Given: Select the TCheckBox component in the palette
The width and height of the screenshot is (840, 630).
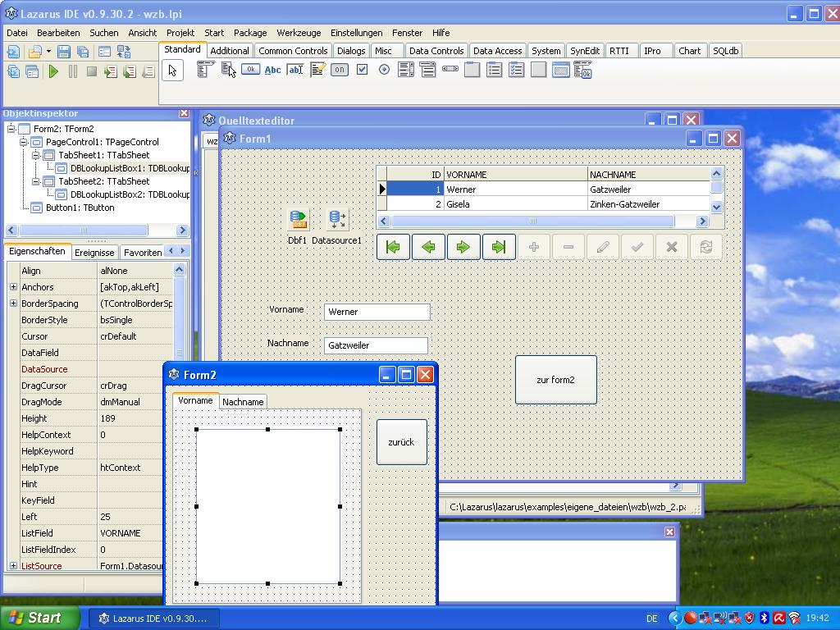Looking at the screenshot, I should point(362,71).
